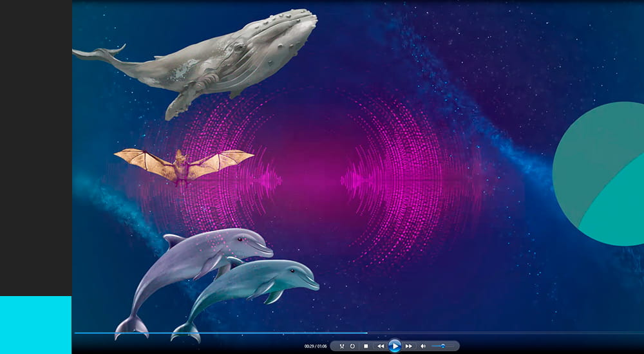
Task: Mute audio using the speaker icon
Action: click(x=423, y=346)
